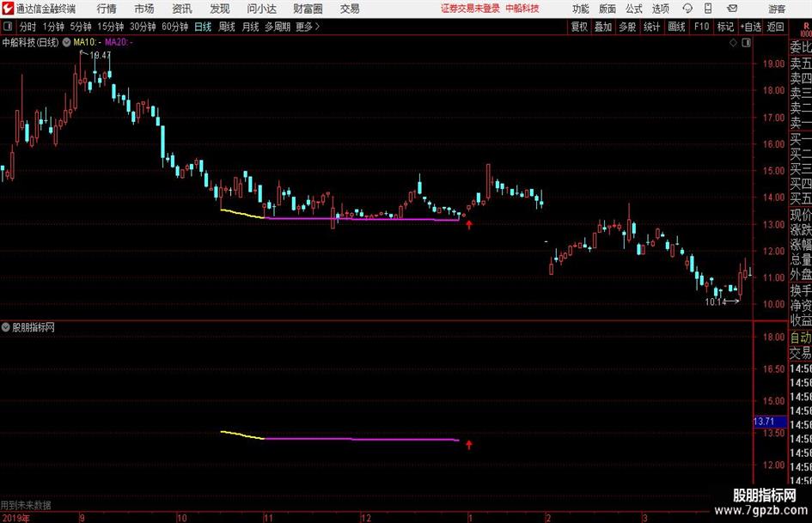812x523 pixels.
Task: Switch to 15分钟 period
Action: (111, 27)
